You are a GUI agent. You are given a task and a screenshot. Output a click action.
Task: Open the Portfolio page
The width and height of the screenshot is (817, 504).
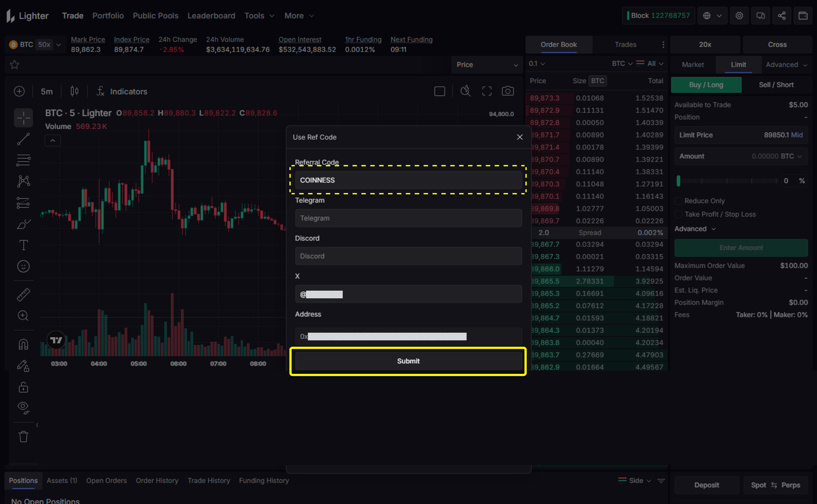pos(108,16)
